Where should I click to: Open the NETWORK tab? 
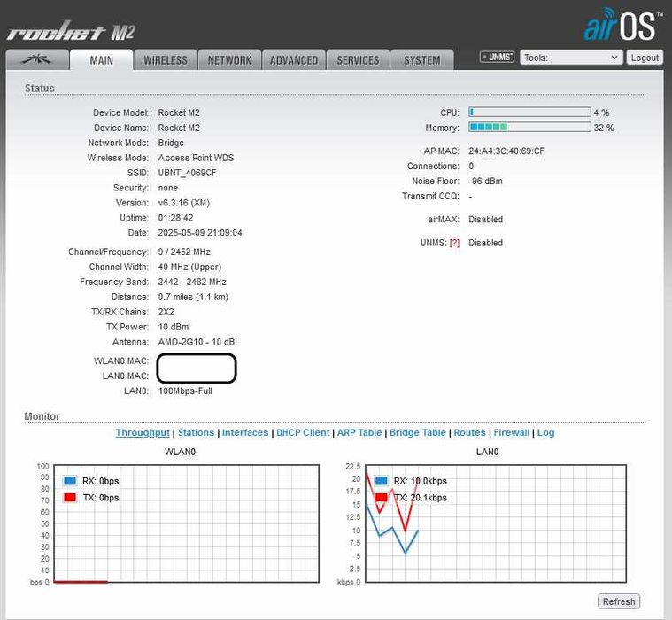coord(229,60)
